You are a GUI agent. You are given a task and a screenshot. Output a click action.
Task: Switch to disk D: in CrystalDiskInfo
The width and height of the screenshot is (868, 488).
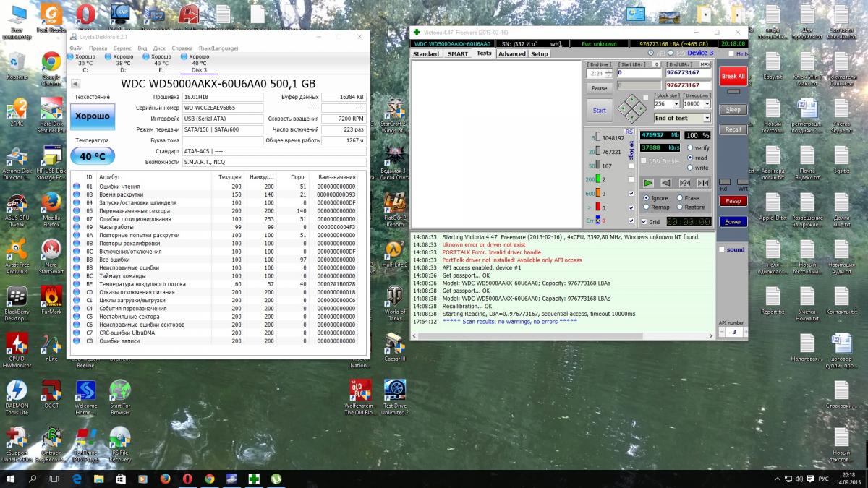[123, 64]
